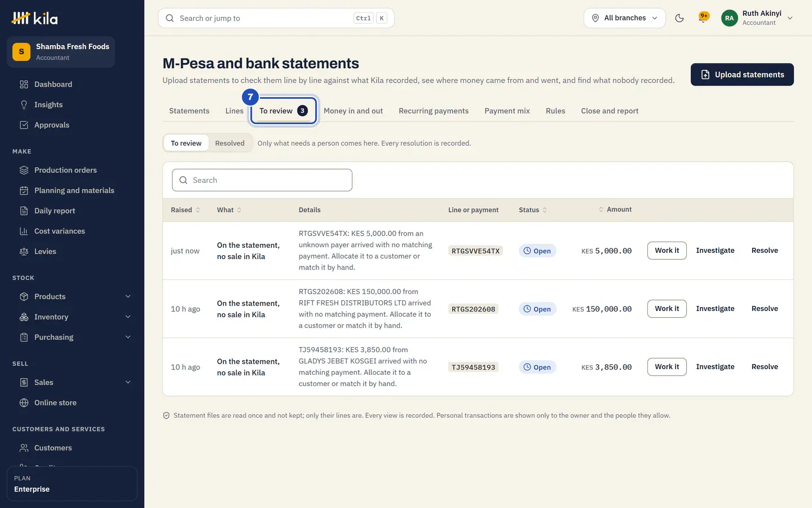Click Work it for RTGSVVE54TX row
The height and width of the screenshot is (508, 812).
tap(667, 251)
